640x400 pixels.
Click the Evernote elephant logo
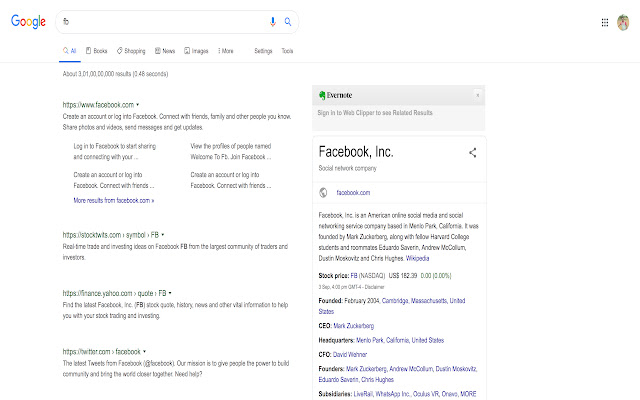tap(322, 95)
